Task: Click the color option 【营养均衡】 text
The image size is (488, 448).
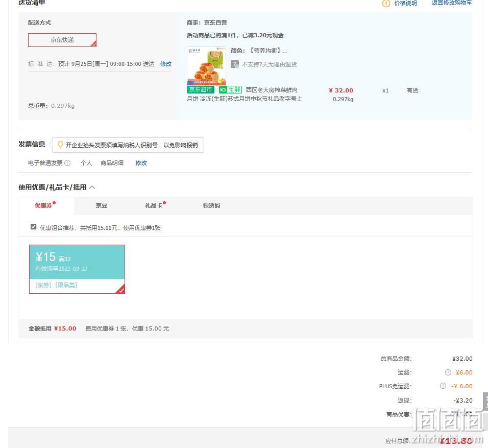Action: tap(266, 51)
